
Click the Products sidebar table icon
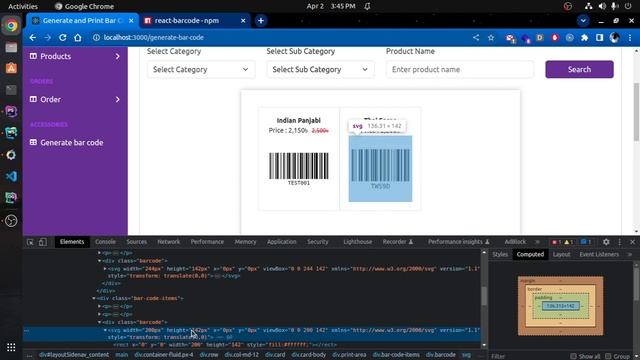(x=33, y=56)
